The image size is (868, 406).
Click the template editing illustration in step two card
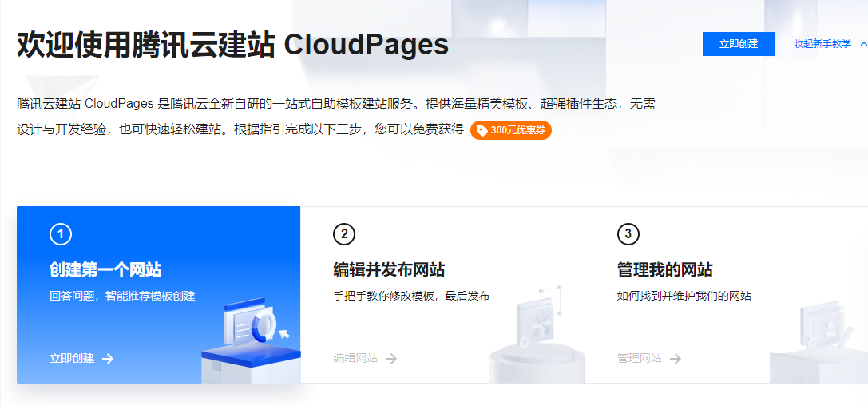point(535,332)
